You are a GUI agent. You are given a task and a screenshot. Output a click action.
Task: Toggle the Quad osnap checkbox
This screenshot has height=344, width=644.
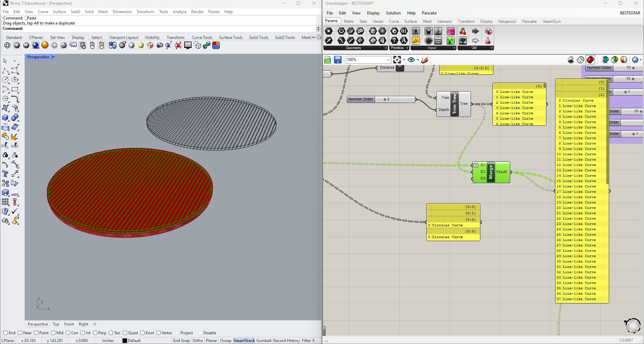coord(125,333)
